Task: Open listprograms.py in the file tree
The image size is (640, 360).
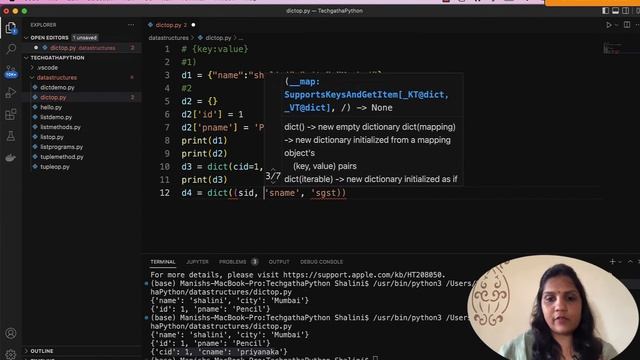Action: click(x=61, y=147)
